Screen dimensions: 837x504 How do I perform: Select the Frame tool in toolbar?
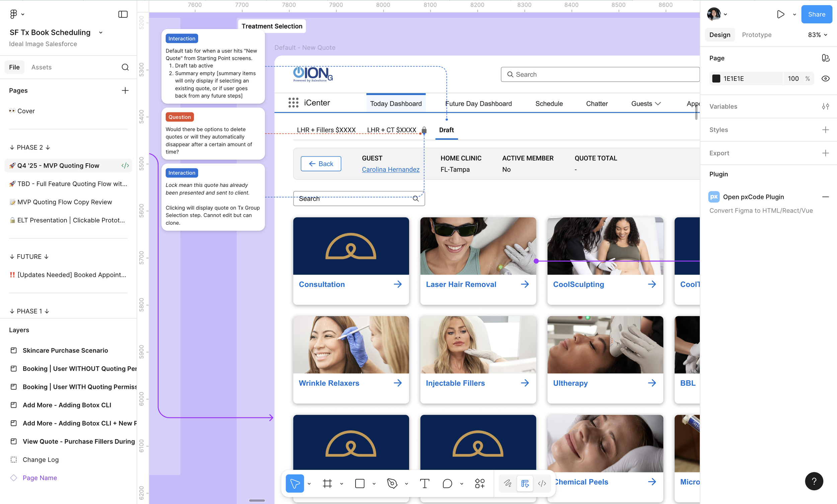click(x=327, y=483)
